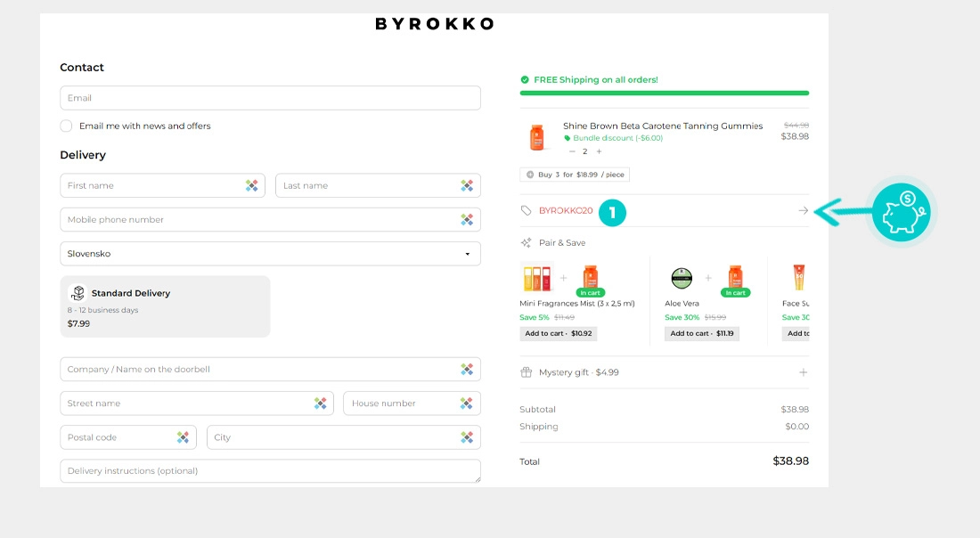The width and height of the screenshot is (980, 538).
Task: Click the Pair & Save sparkle icon
Action: [527, 242]
